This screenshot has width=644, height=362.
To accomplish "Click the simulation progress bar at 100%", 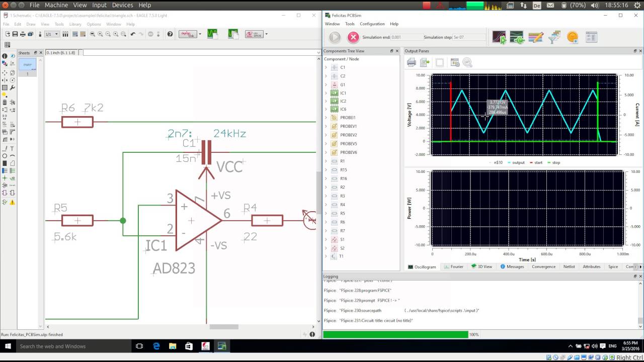I will click(395, 334).
